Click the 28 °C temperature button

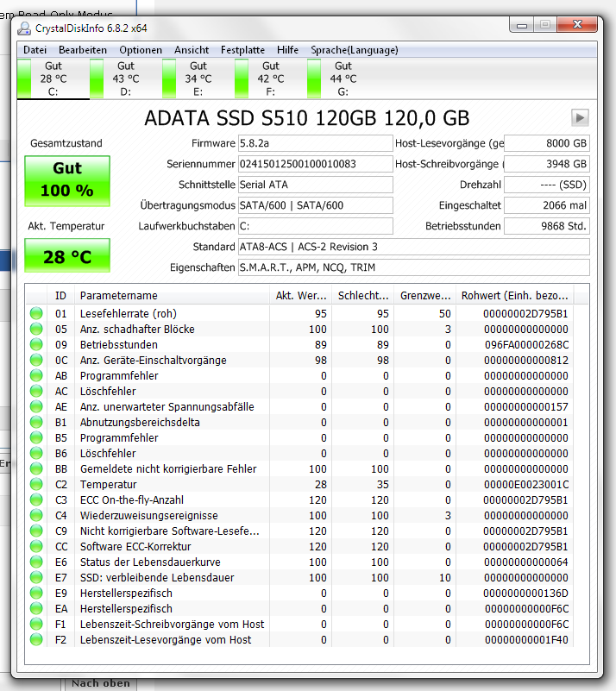click(67, 255)
